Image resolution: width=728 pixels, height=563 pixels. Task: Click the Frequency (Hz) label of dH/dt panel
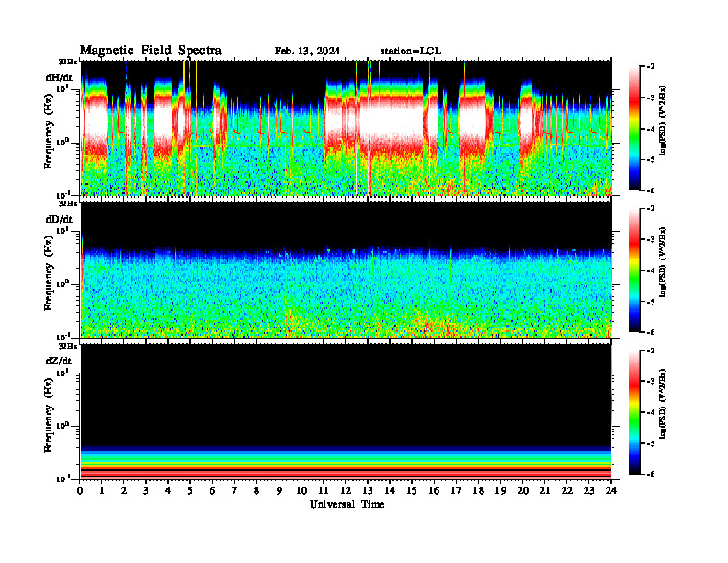click(x=49, y=133)
